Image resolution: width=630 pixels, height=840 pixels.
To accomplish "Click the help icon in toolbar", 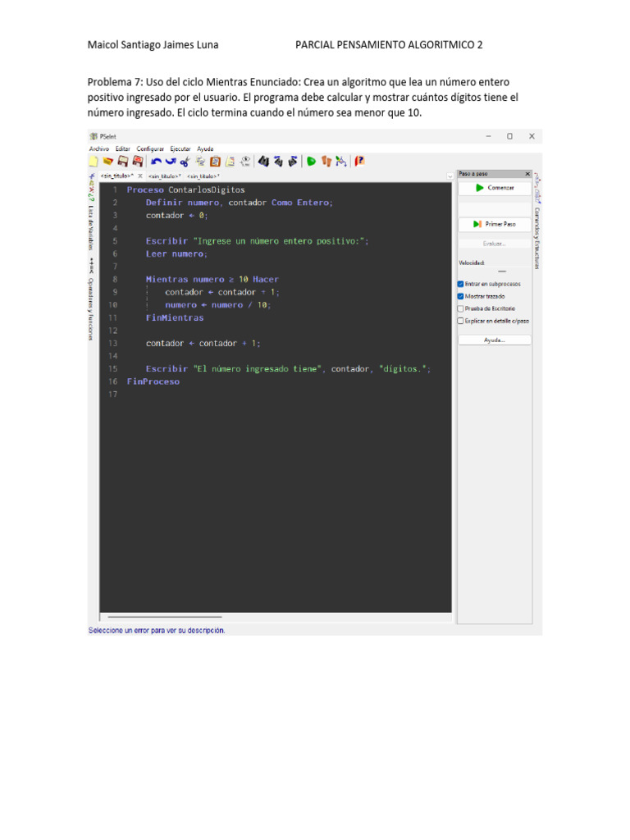I will 359,162.
